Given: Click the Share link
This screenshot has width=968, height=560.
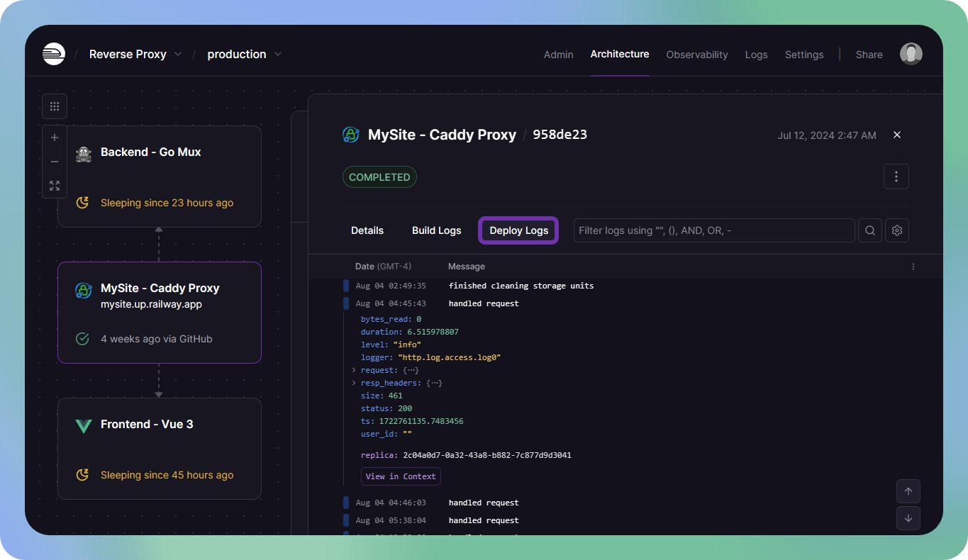Looking at the screenshot, I should [869, 55].
